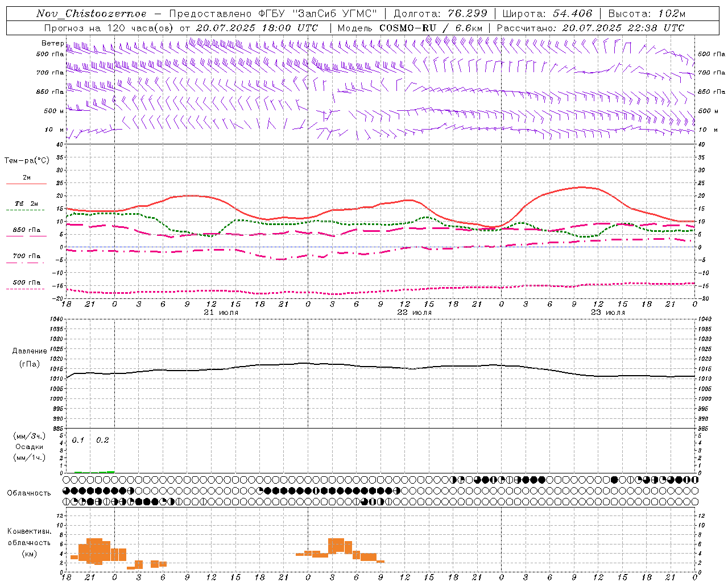Click the 0.2 precipitation amount

pos(102,440)
